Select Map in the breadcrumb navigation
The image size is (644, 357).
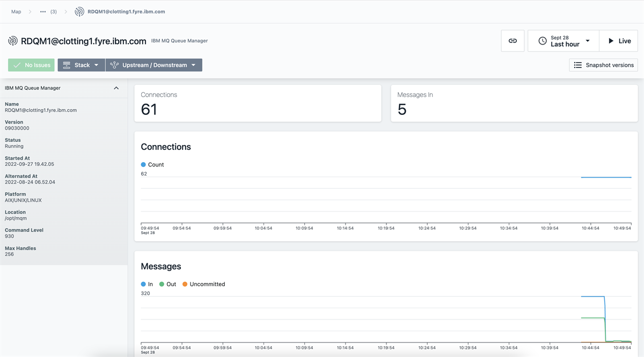tap(16, 11)
